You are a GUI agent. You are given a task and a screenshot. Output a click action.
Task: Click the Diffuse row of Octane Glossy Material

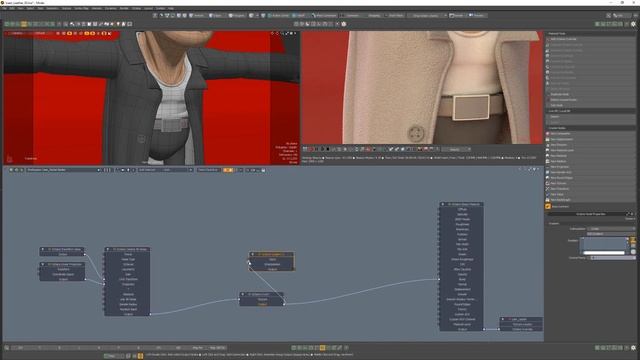point(462,209)
